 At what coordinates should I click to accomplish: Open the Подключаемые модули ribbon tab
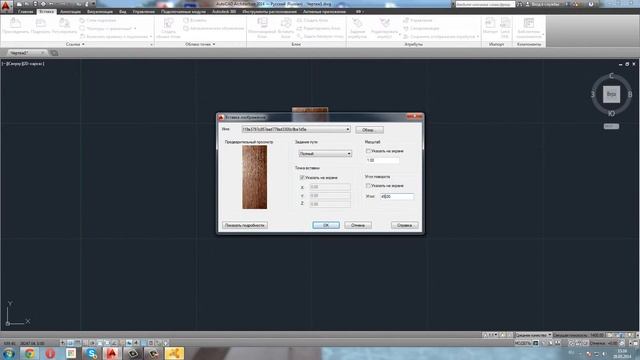point(183,12)
